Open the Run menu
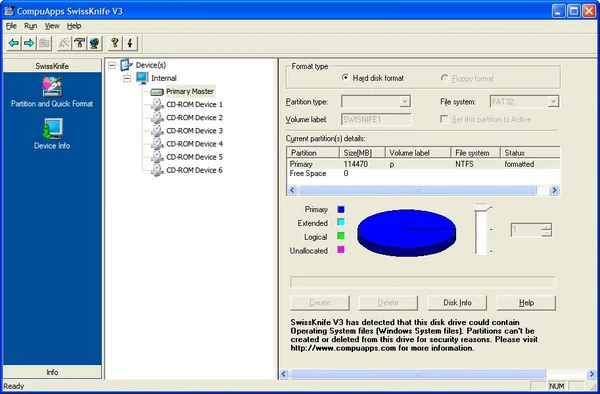Image resolution: width=600 pixels, height=394 pixels. pos(30,26)
